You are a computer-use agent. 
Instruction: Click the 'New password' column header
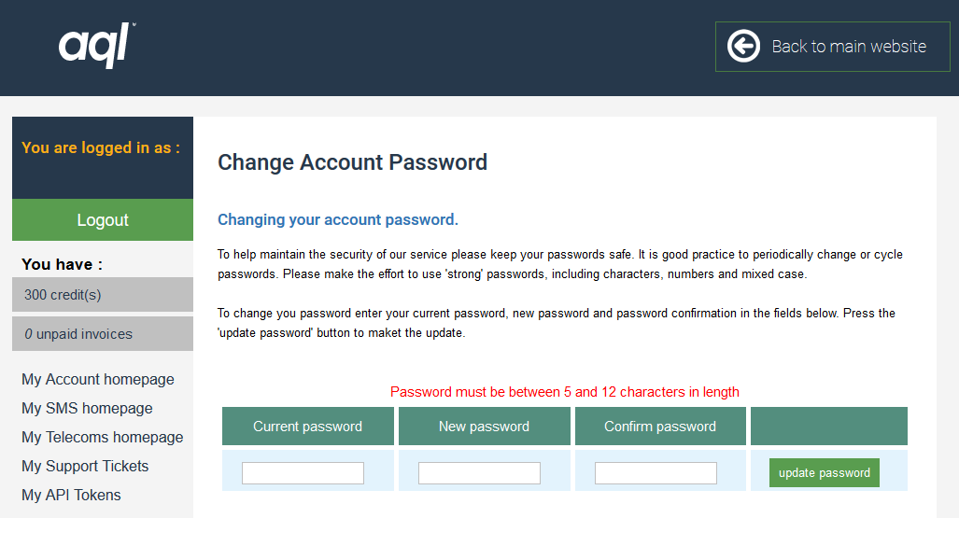coord(484,427)
